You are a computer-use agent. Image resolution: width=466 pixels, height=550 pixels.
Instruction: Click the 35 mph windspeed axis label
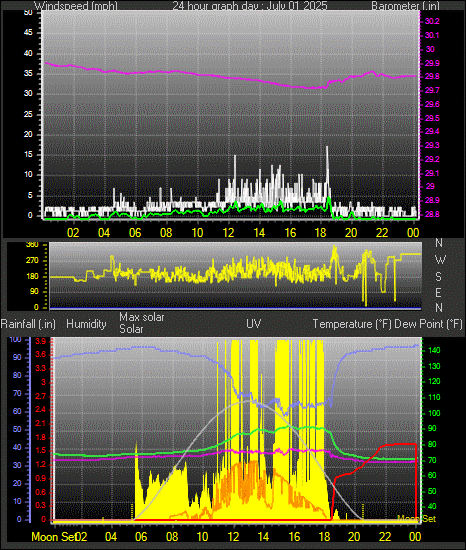28,74
